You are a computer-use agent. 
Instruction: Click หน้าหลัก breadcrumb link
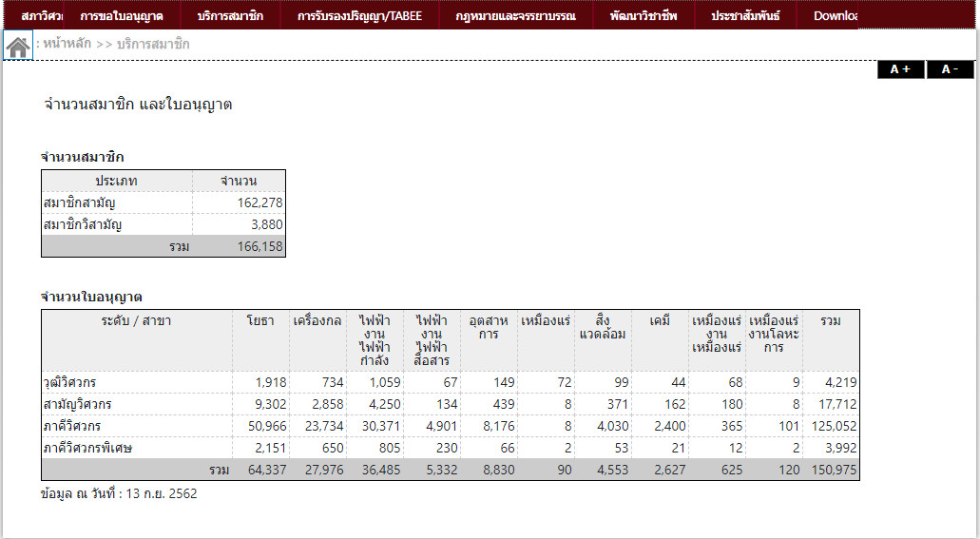click(x=67, y=44)
